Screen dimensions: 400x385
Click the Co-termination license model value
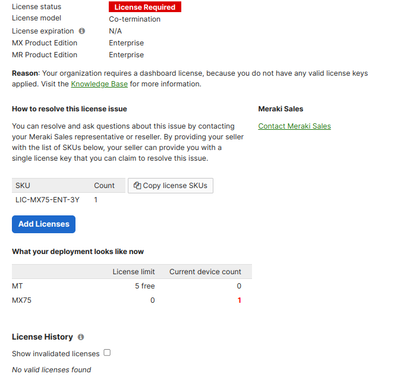pos(134,19)
